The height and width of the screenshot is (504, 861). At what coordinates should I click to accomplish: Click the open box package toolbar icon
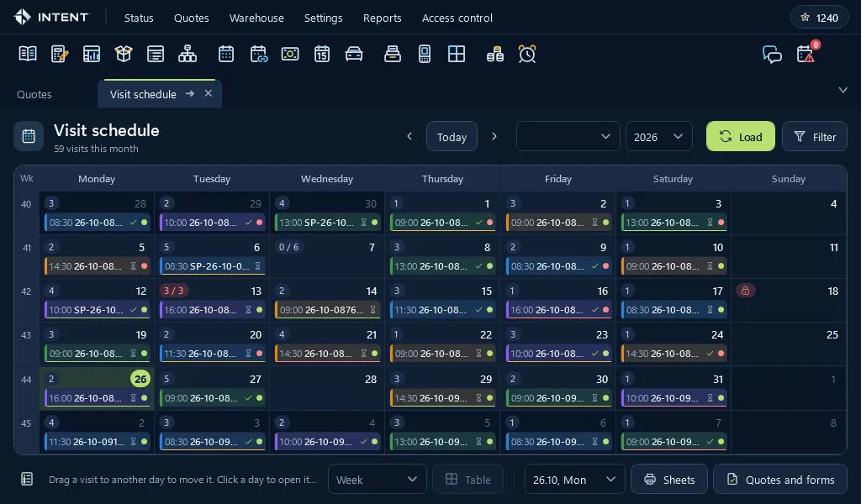coord(124,54)
